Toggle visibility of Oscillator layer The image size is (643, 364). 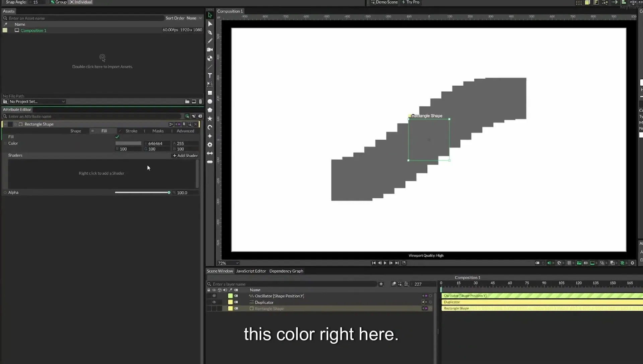click(214, 296)
